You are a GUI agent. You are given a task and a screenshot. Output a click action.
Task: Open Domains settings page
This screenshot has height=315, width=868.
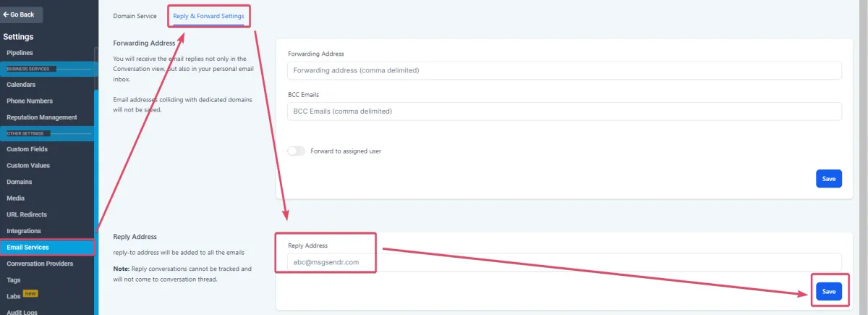[x=19, y=182]
